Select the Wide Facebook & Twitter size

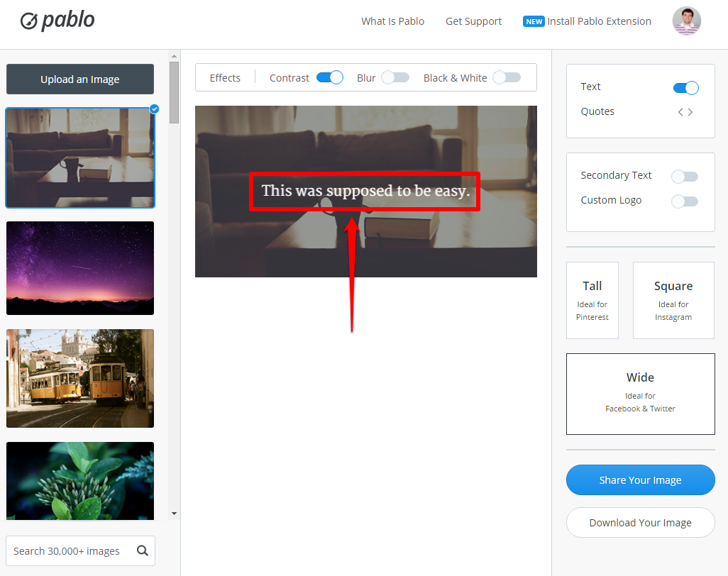pyautogui.click(x=640, y=394)
